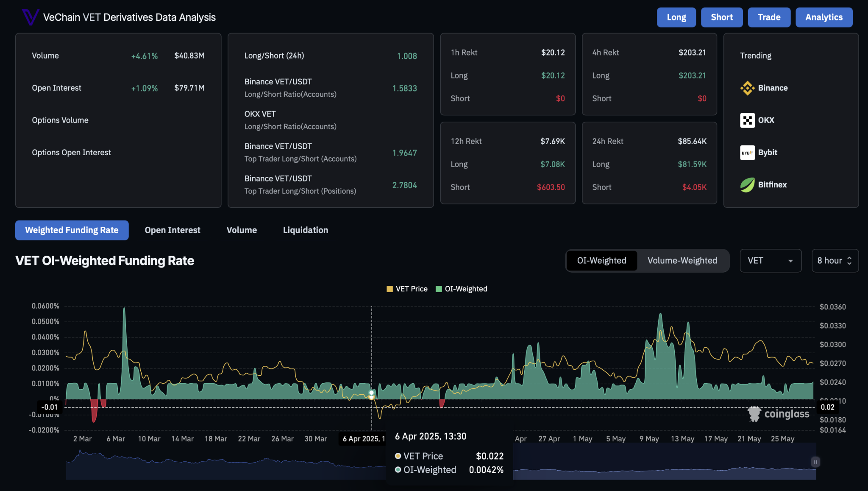Click the Bitfinex leaf logo icon
The height and width of the screenshot is (491, 868).
click(747, 185)
